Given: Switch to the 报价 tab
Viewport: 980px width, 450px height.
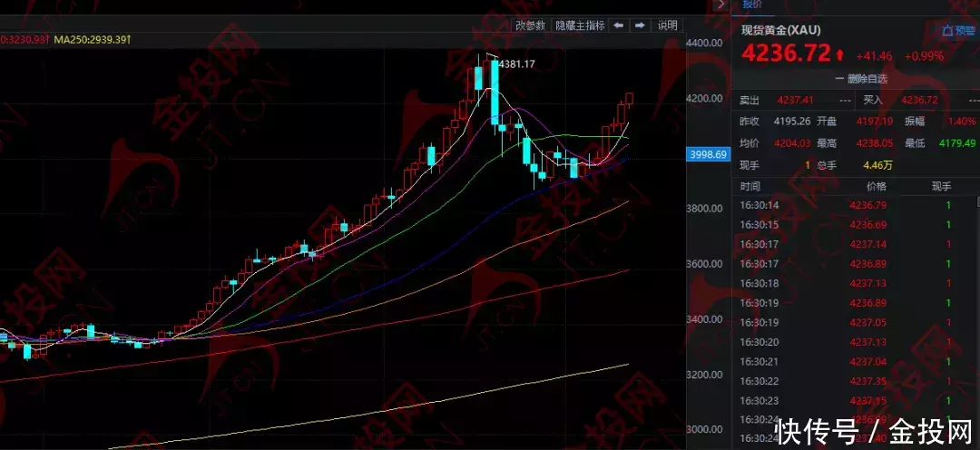Looking at the screenshot, I should [x=752, y=5].
